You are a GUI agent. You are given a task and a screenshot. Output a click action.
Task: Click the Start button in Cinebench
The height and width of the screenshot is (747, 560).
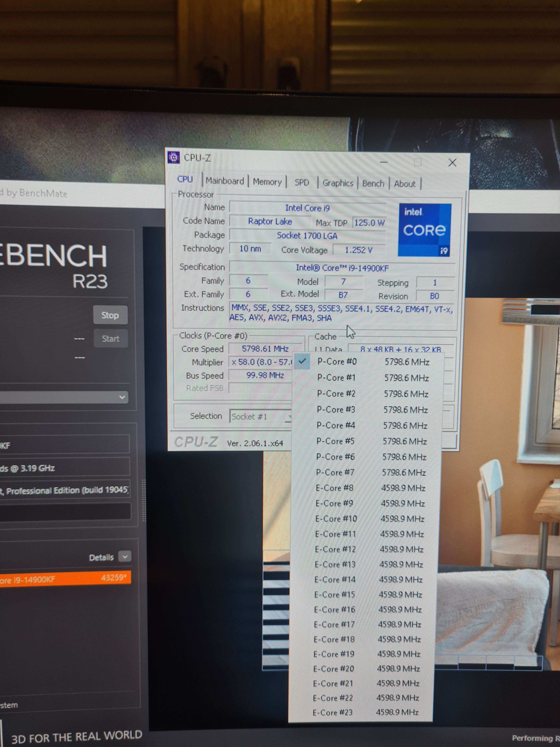111,339
